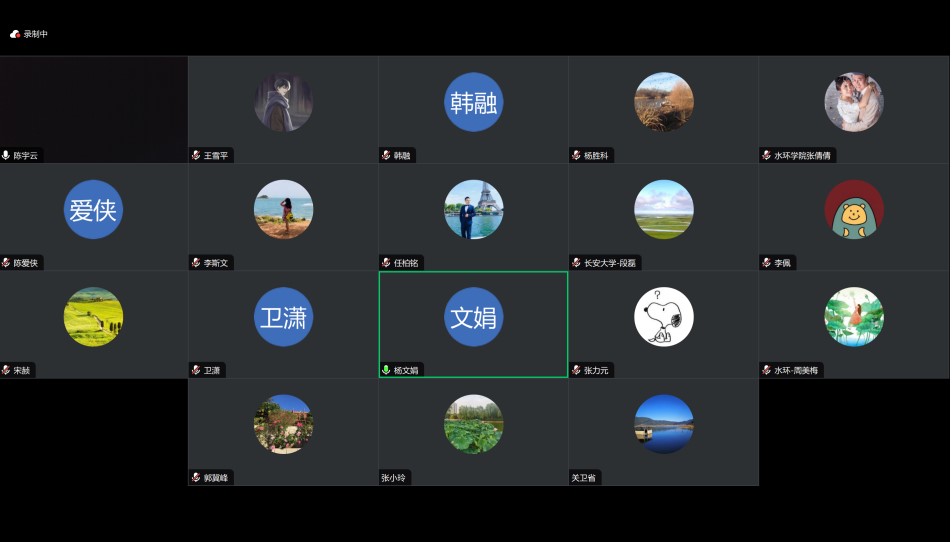Click the muted mic icon beside 李佩
952x542 pixels.
pyautogui.click(x=766, y=263)
